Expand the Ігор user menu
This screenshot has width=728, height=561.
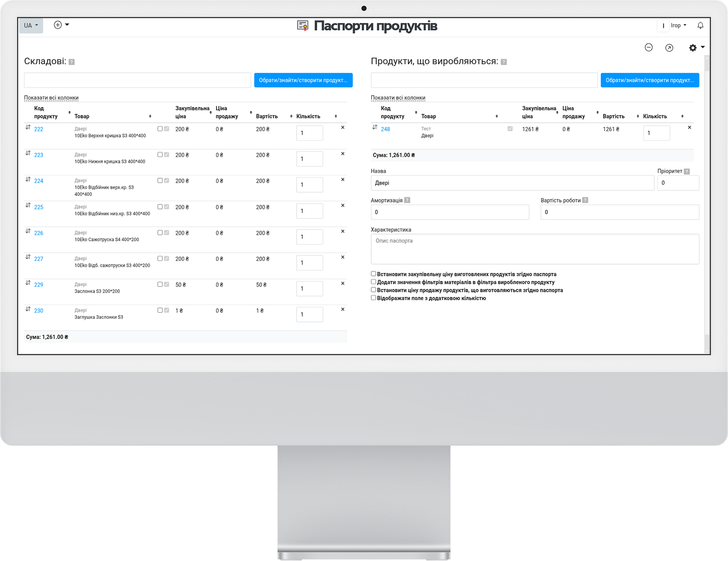[678, 25]
